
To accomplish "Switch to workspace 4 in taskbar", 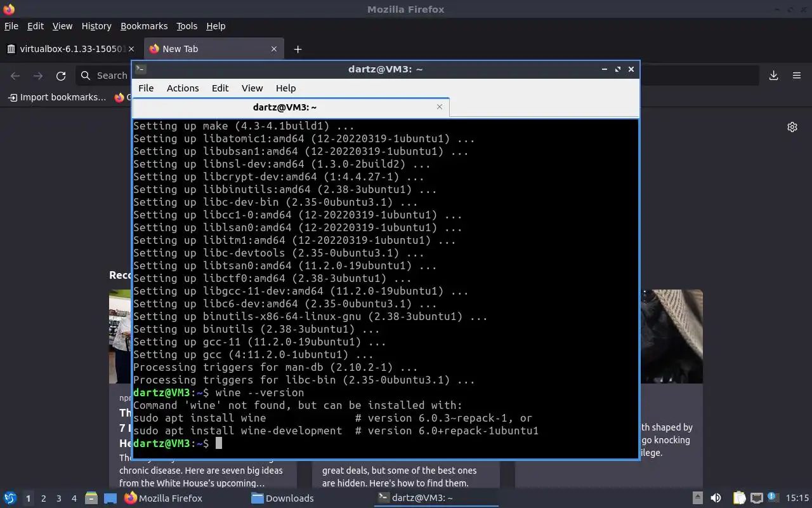I will pyautogui.click(x=74, y=498).
